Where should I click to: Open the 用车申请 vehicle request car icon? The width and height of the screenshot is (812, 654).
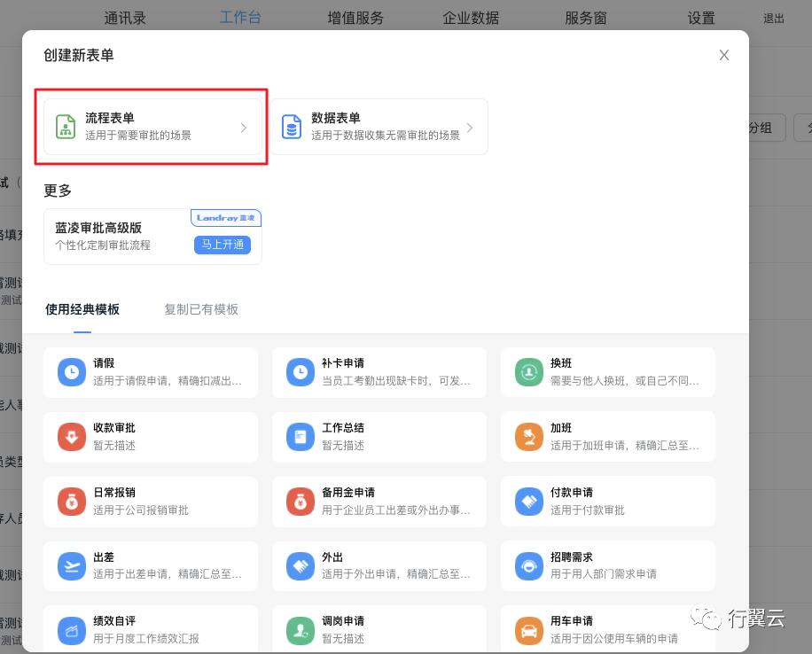click(528, 630)
